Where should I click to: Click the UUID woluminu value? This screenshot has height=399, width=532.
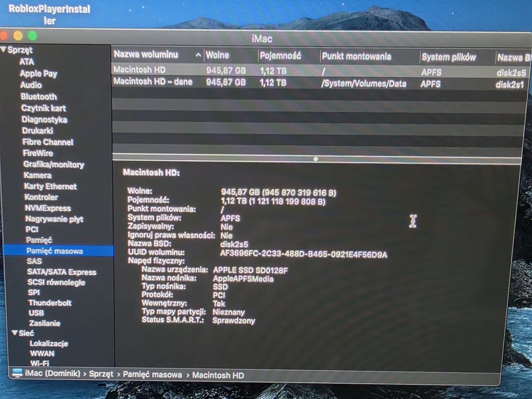coord(303,254)
